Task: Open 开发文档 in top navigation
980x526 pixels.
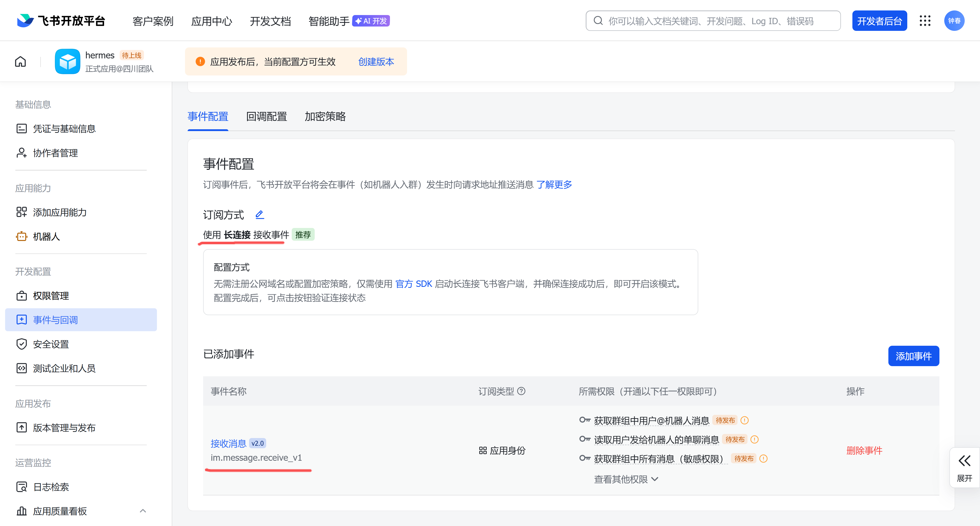Action: (271, 21)
